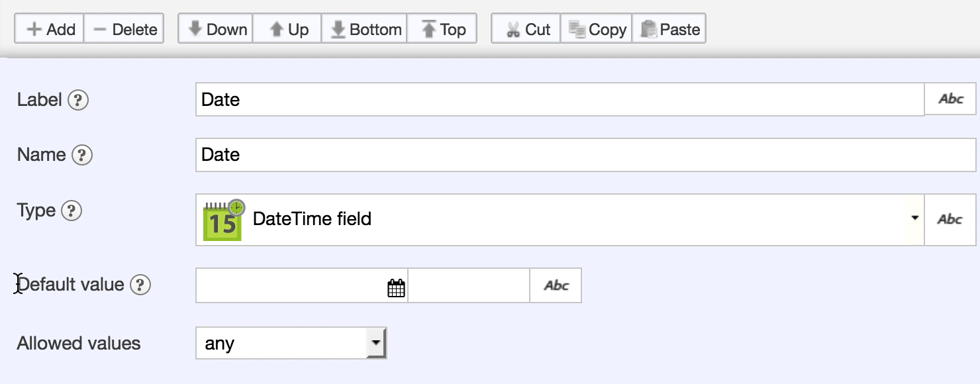Move item Down in toolbar
Image resolution: width=980 pixels, height=384 pixels.
coord(216,29)
